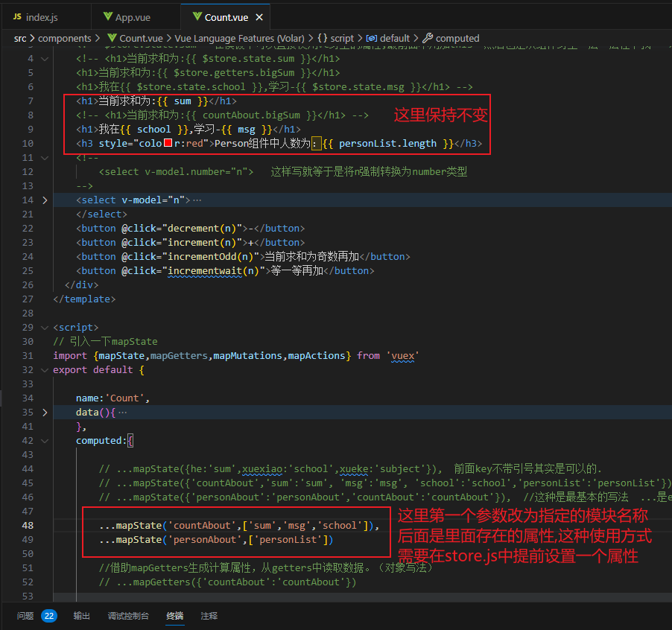Click mapActions in import on line 31
This screenshot has height=630, width=672.
pyautogui.click(x=317, y=355)
